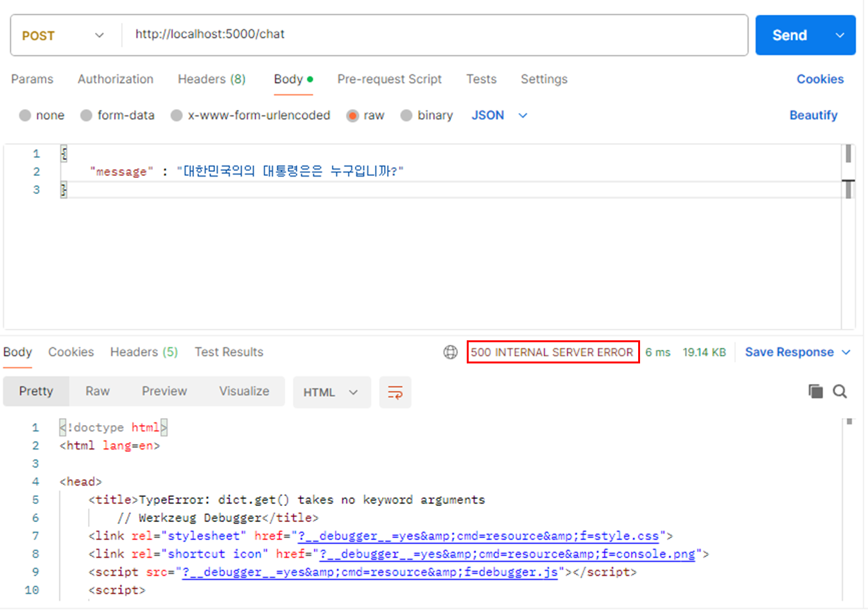This screenshot has width=868, height=610.
Task: Open search in response with magnifier icon
Action: coord(840,391)
